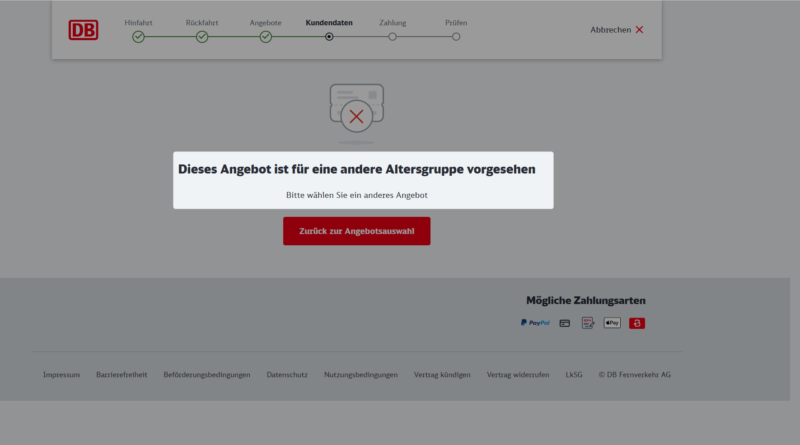Click the credit card payment icon
This screenshot has width=800, height=445.
tap(565, 323)
